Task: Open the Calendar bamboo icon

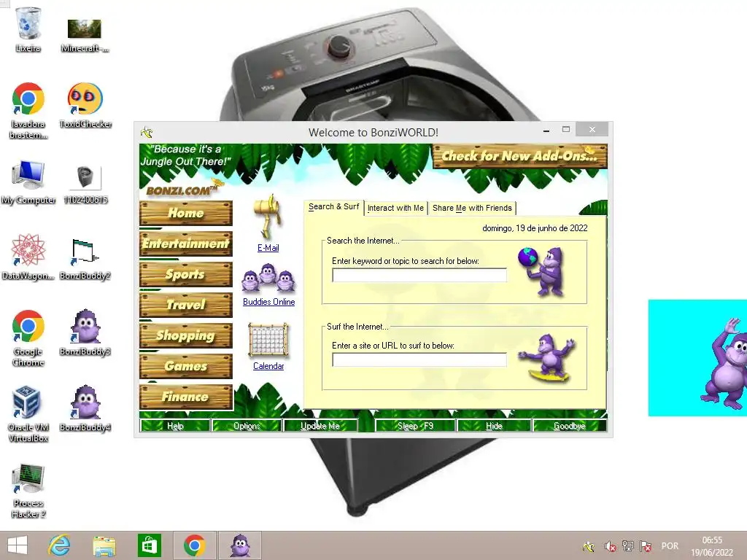Action: (x=268, y=340)
